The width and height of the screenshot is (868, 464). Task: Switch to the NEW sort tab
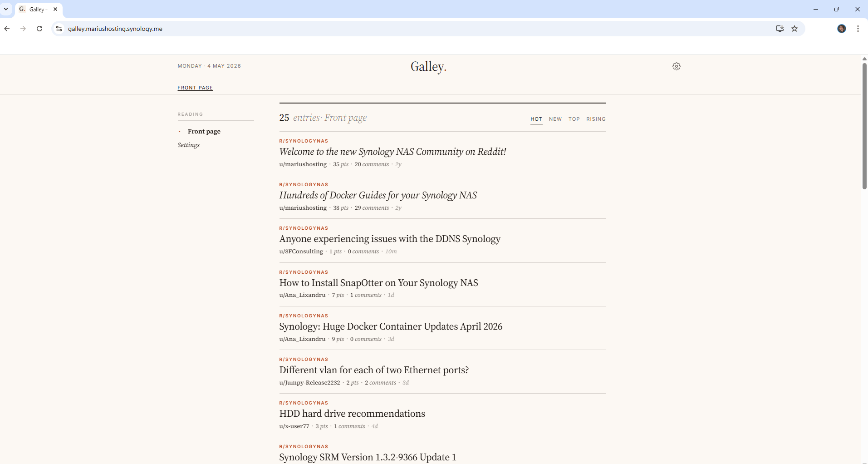(555, 119)
